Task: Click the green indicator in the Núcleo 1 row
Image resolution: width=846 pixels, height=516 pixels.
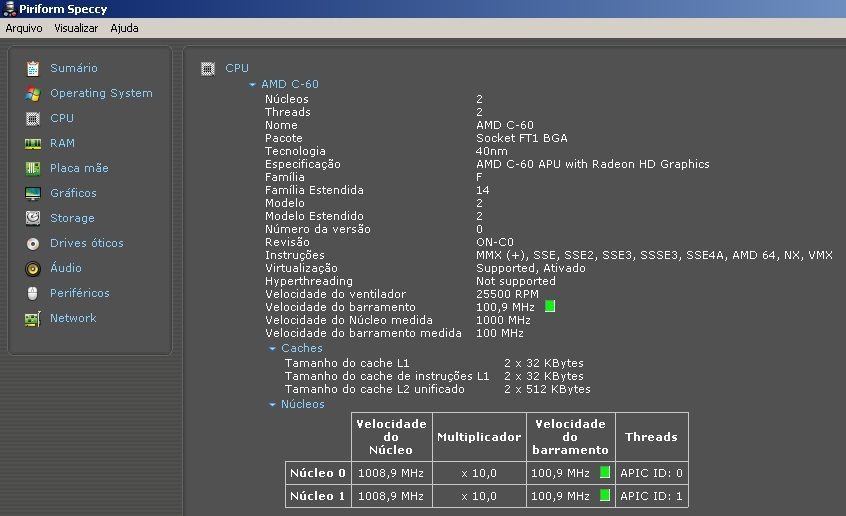Action: click(x=605, y=495)
